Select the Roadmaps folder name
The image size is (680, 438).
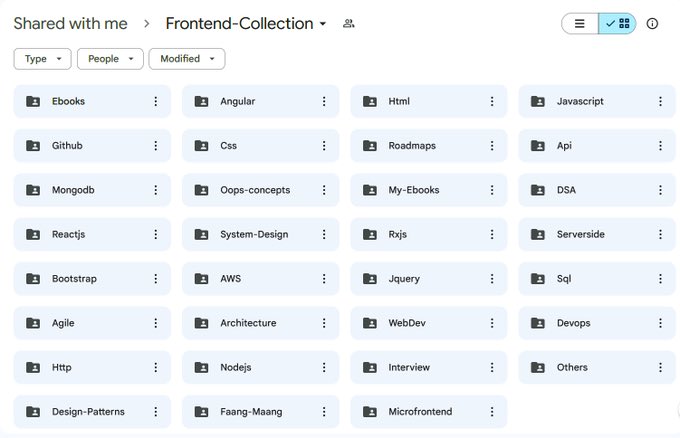tap(412, 146)
